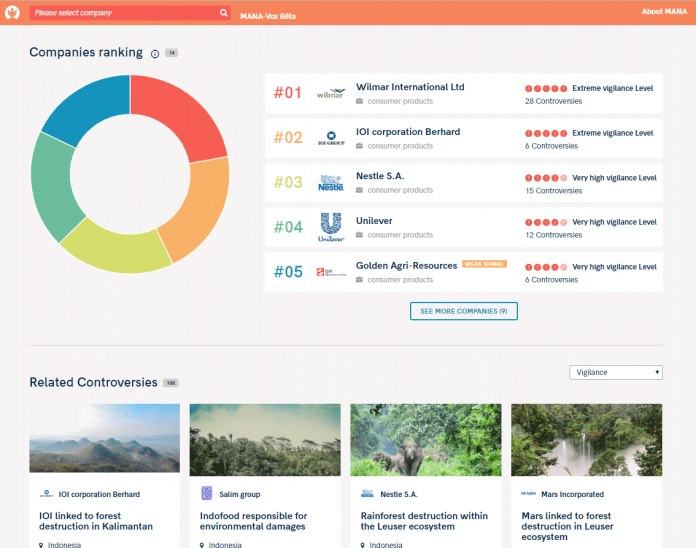
Task: Click the MANA logo icon
Action: pyautogui.click(x=12, y=12)
